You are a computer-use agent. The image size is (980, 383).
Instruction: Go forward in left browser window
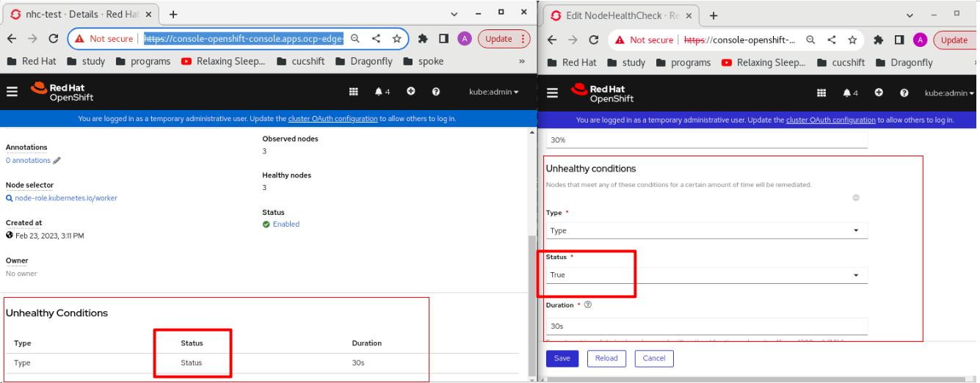click(33, 39)
